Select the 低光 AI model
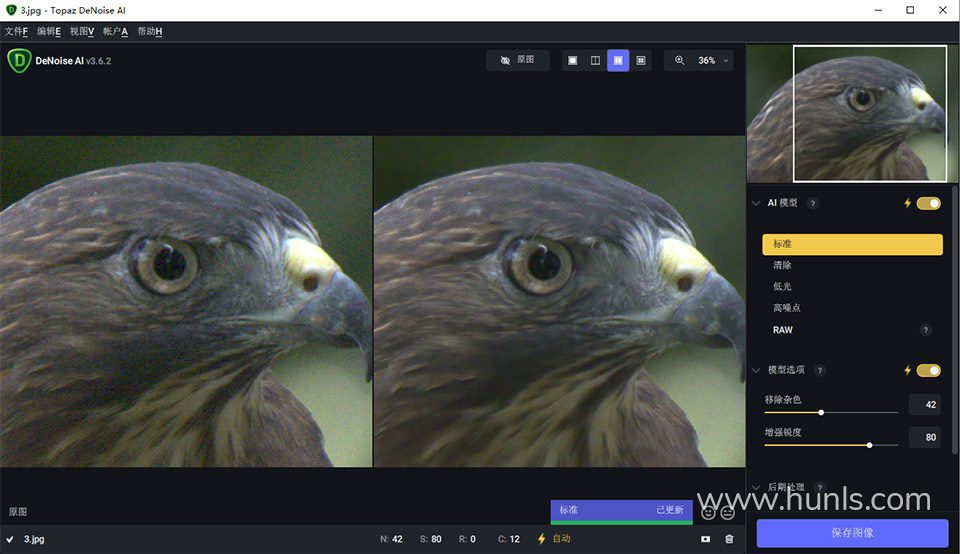The width and height of the screenshot is (960, 554). tap(782, 287)
